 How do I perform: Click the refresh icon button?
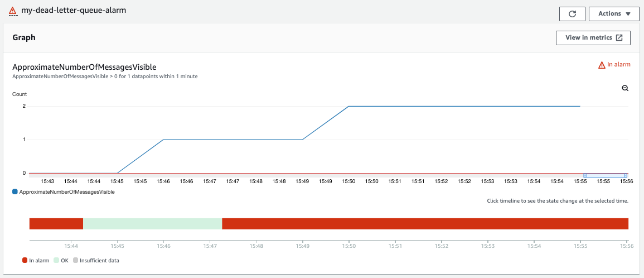(x=572, y=13)
